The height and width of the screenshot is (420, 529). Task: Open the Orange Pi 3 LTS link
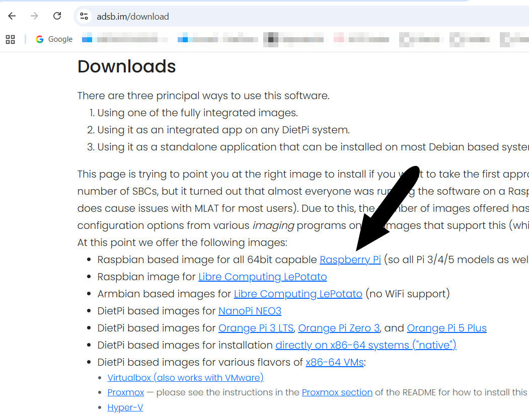(256, 328)
